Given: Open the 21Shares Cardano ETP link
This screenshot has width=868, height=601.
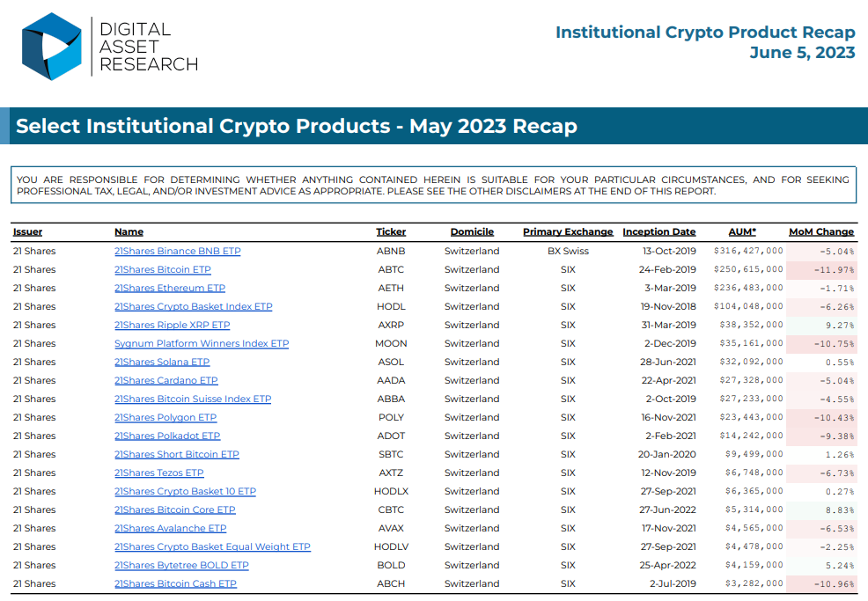Looking at the screenshot, I should point(166,380).
